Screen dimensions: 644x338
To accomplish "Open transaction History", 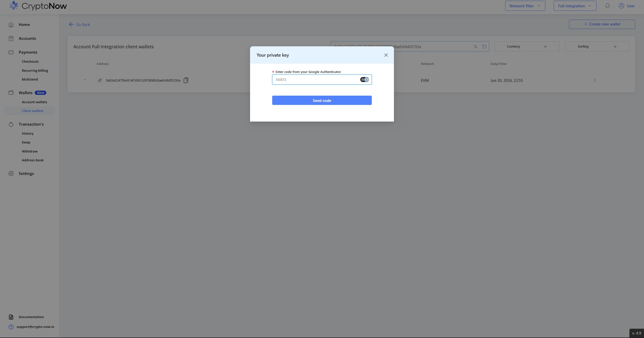I will coord(28,133).
